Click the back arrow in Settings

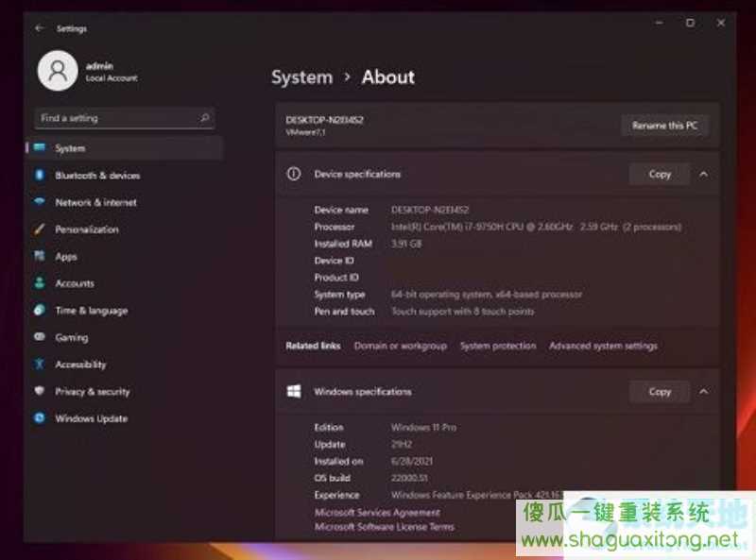(39, 28)
